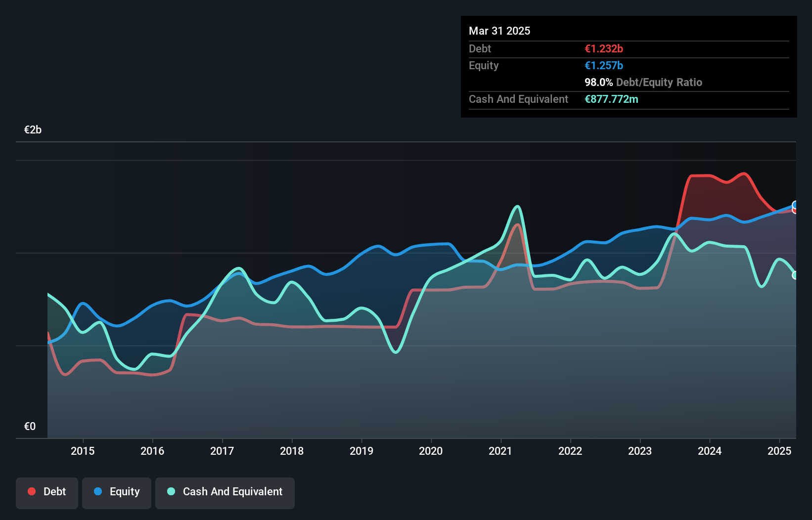Select the 2020 axis label
This screenshot has width=812, height=520.
431,451
